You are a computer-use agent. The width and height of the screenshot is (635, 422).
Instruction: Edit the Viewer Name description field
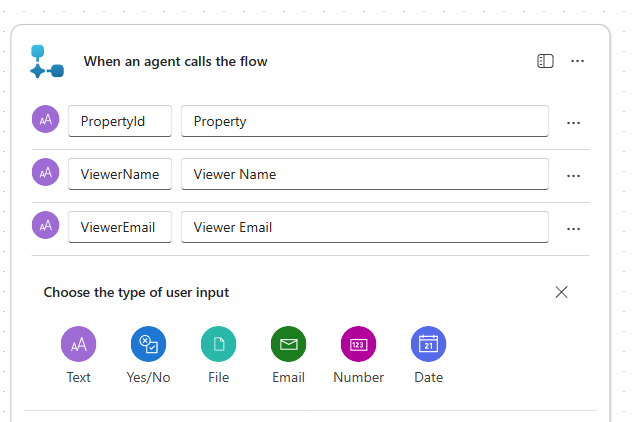pos(365,174)
